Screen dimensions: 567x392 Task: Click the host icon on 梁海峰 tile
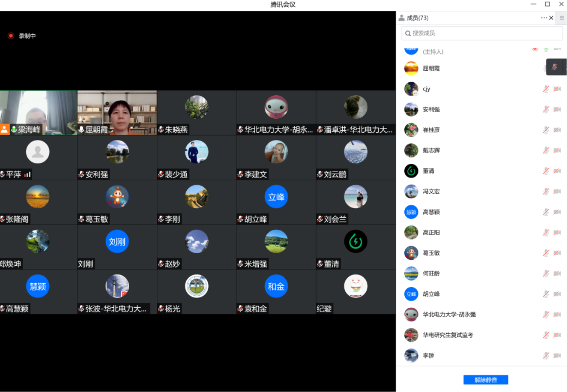point(4,129)
